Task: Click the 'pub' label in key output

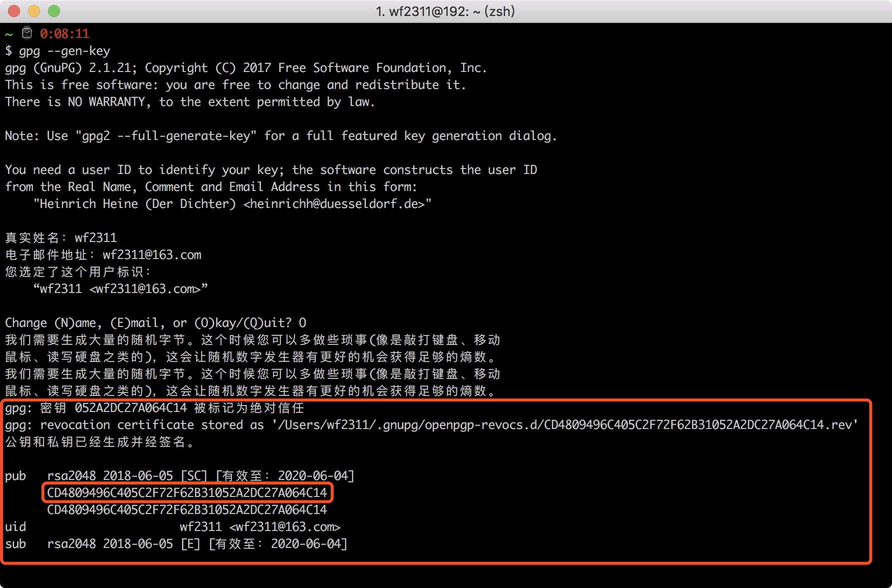Action: pyautogui.click(x=15, y=476)
